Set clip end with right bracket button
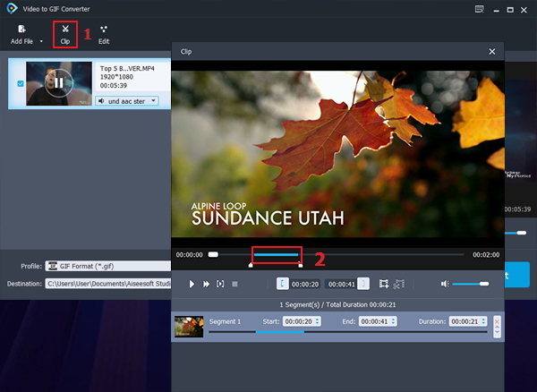Image resolution: width=537 pixels, height=392 pixels. tap(363, 284)
